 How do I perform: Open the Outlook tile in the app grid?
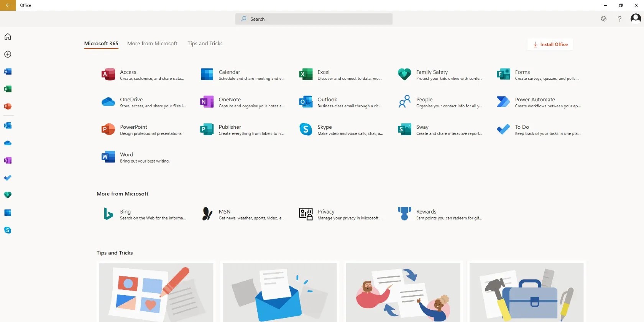click(341, 102)
